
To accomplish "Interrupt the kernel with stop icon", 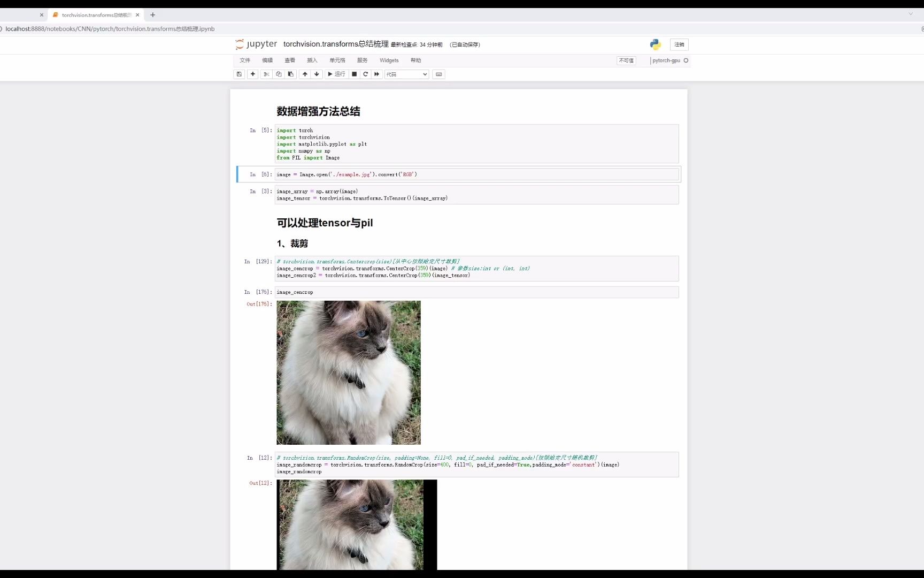I will 354,74.
